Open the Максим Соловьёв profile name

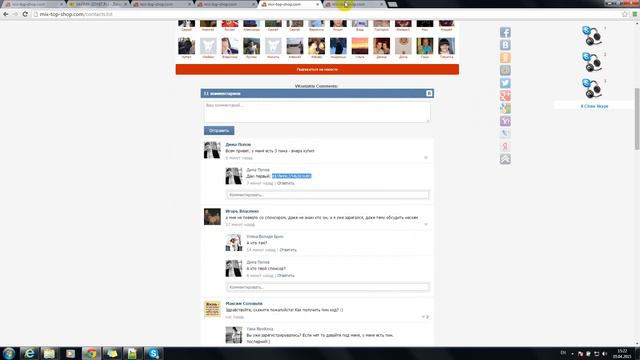click(244, 303)
